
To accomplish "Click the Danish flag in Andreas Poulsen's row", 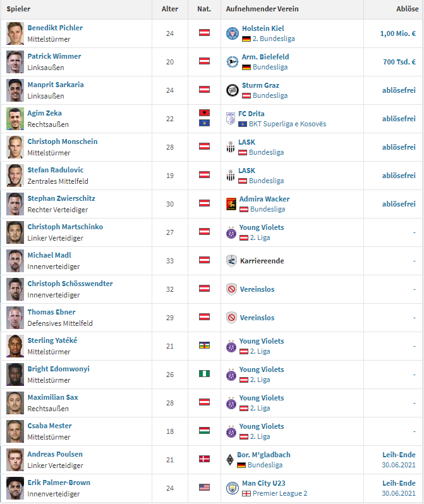I will tap(204, 459).
